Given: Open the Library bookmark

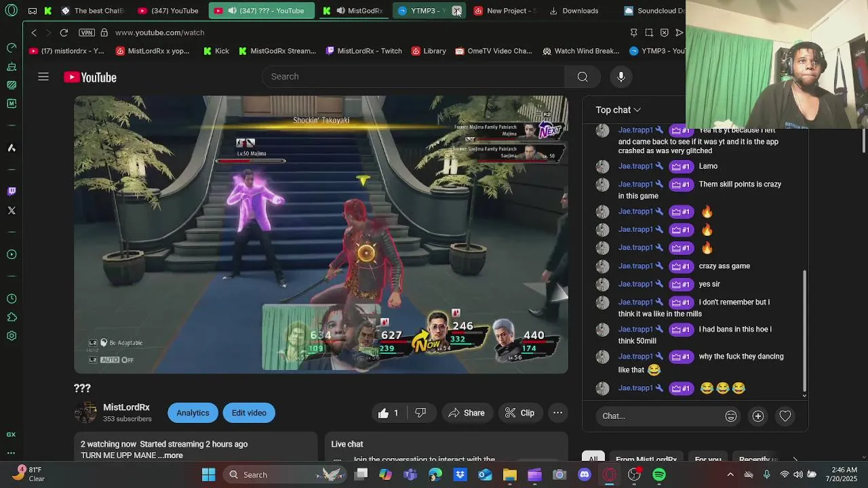Looking at the screenshot, I should click(x=428, y=51).
